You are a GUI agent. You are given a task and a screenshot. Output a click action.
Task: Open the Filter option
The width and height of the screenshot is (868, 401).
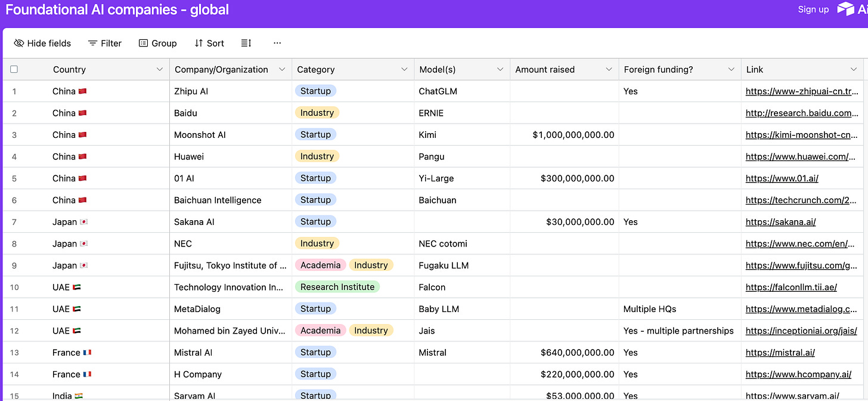[x=105, y=43]
